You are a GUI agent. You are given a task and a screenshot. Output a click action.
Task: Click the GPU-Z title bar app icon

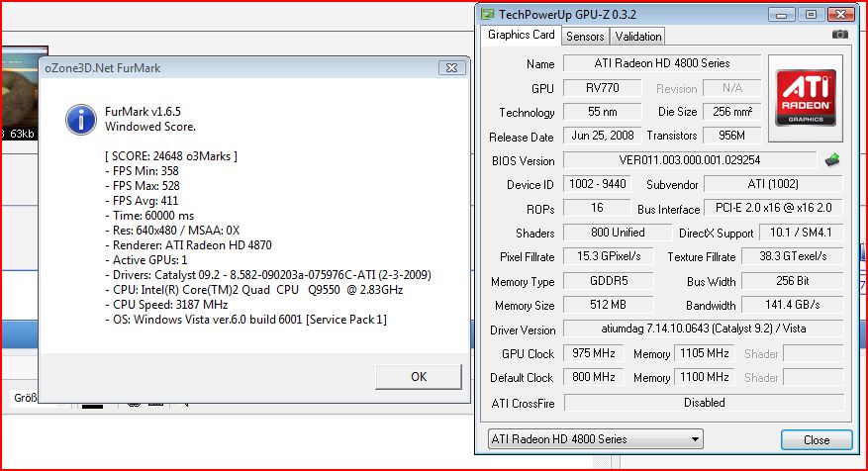(487, 14)
